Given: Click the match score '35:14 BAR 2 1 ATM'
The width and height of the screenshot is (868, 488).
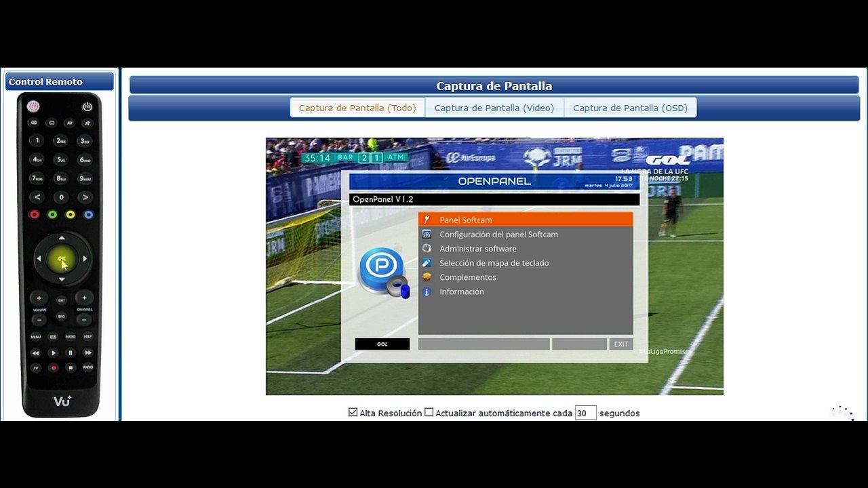Looking at the screenshot, I should coord(355,158).
